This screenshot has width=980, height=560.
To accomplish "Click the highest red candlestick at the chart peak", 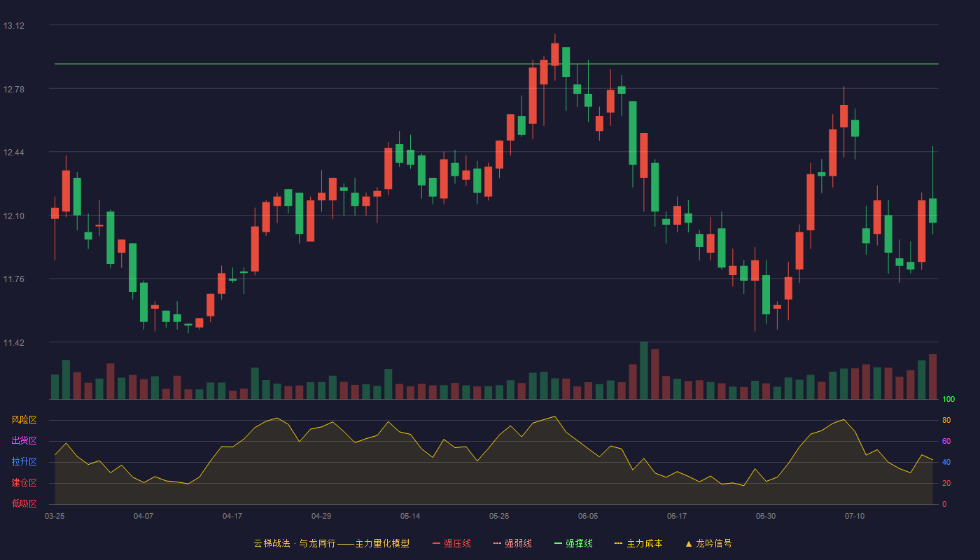I will (555, 54).
